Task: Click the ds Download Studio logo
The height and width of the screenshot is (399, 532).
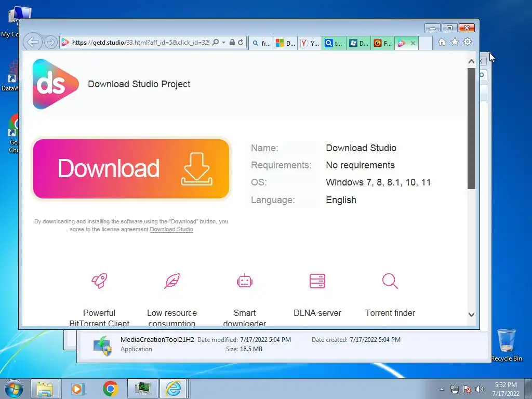Action: tap(56, 84)
